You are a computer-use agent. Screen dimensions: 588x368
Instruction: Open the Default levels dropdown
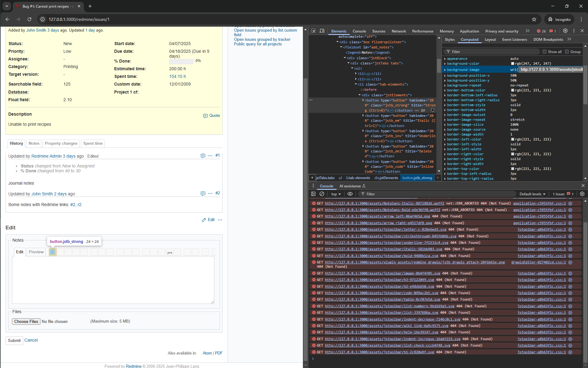coord(532,194)
